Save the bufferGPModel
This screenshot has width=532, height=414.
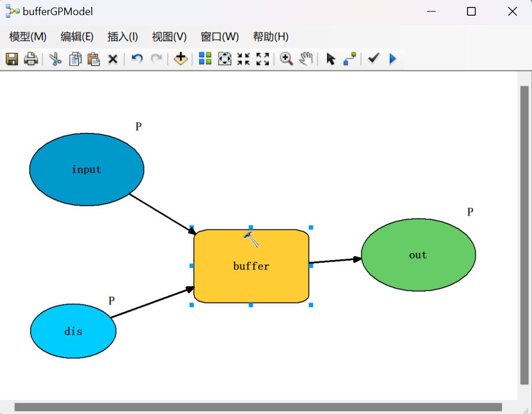click(x=12, y=59)
